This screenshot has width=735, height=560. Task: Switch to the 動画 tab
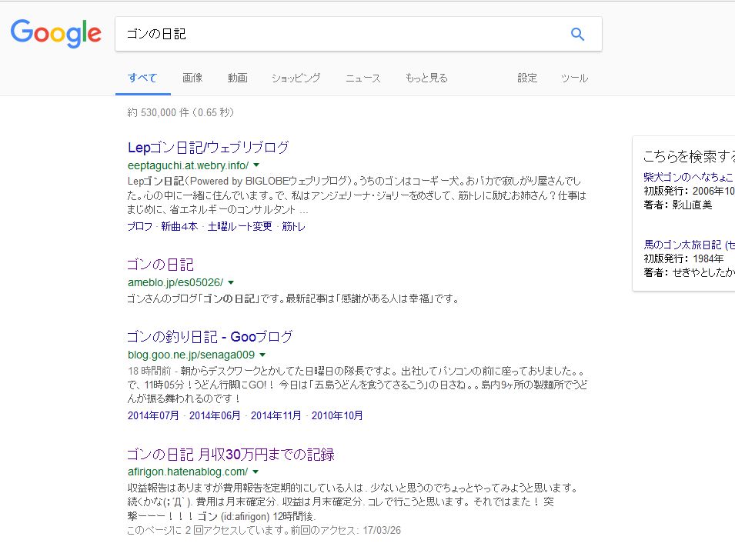237,78
